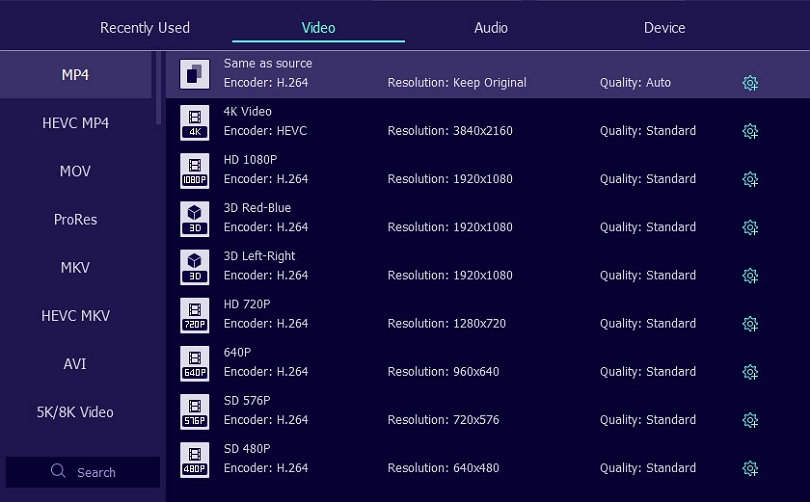Select HEVC MP4 format in sidebar

click(x=75, y=123)
